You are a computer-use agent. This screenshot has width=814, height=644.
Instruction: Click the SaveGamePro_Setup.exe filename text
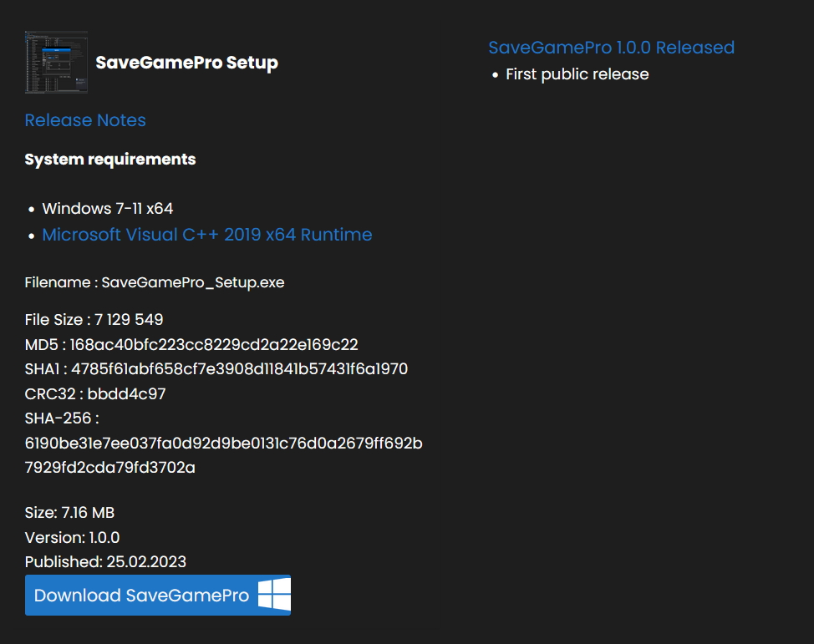coord(193,282)
